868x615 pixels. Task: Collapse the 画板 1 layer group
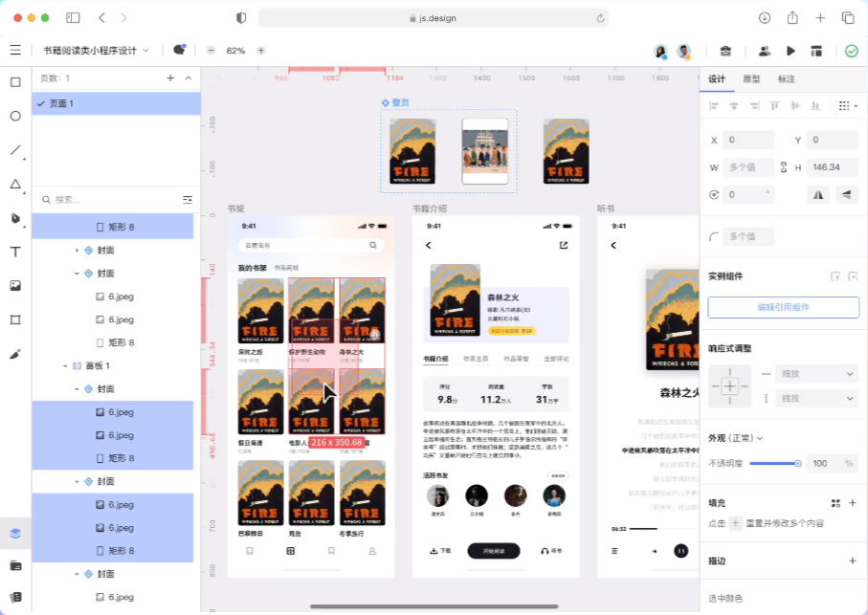(65, 366)
